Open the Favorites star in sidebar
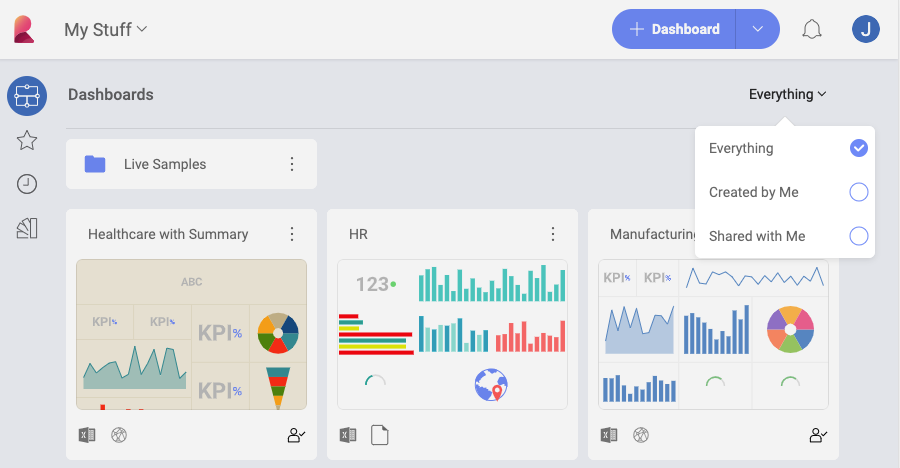The width and height of the screenshot is (900, 468). pyautogui.click(x=27, y=140)
